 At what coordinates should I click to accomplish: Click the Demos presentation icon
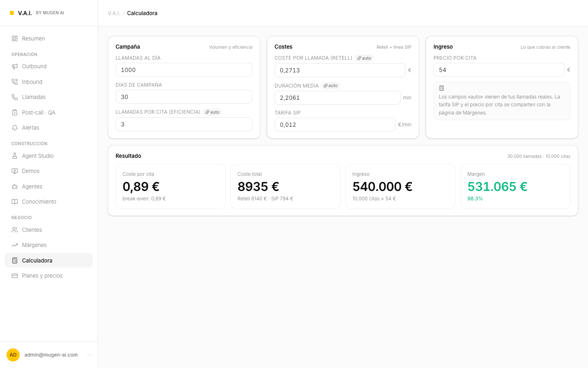pyautogui.click(x=15, y=171)
